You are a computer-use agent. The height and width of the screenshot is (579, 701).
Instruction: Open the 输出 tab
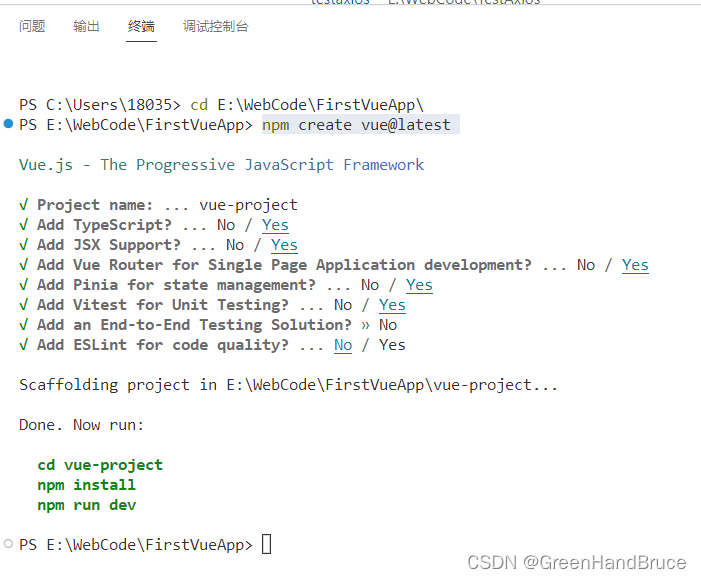tap(86, 26)
